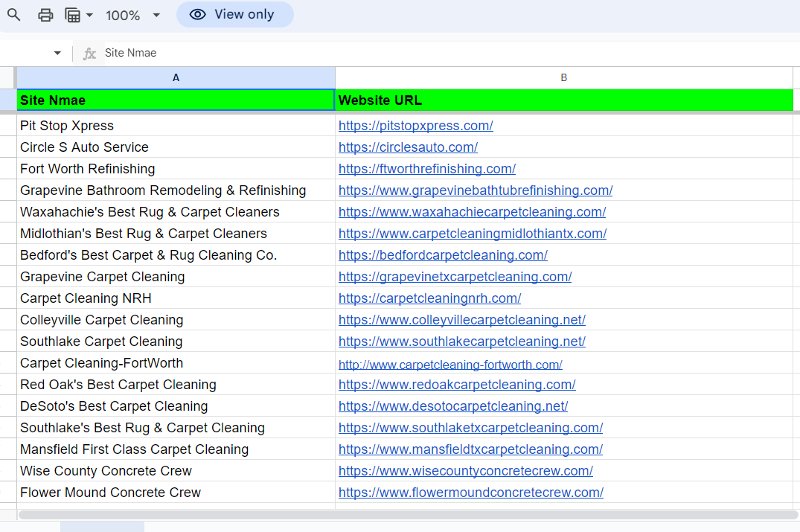Select the Carpet Cleaning-FortWorth cell

pyautogui.click(x=176, y=363)
